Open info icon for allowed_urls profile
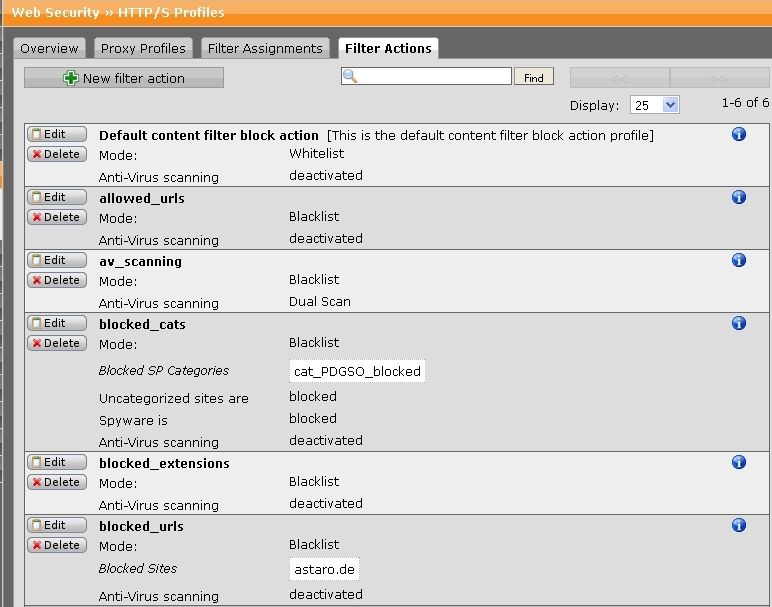 pos(739,197)
